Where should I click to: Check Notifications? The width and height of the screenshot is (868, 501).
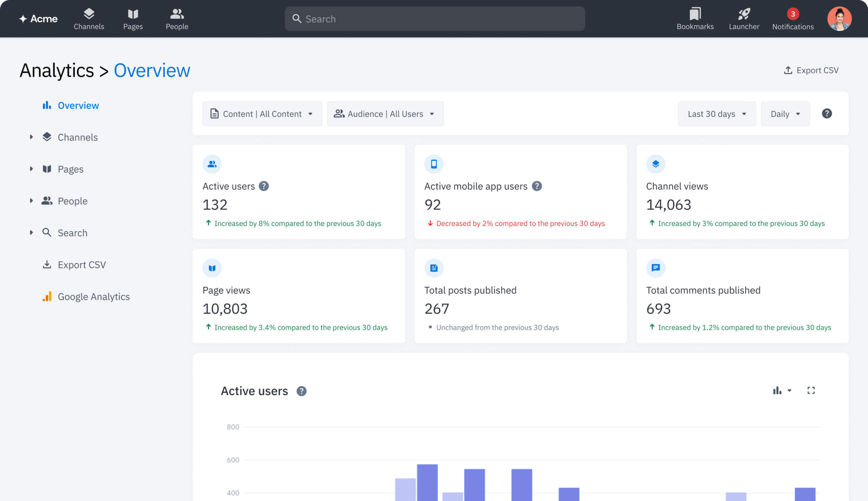pyautogui.click(x=793, y=19)
